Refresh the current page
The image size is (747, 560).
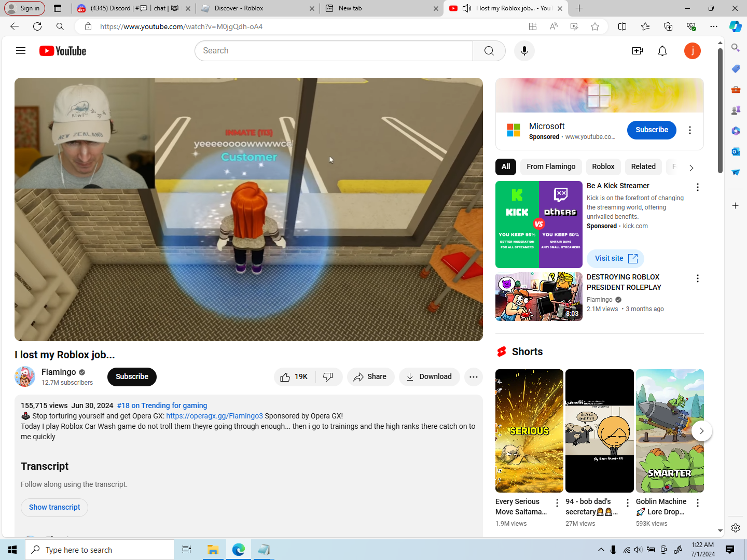coord(37,26)
